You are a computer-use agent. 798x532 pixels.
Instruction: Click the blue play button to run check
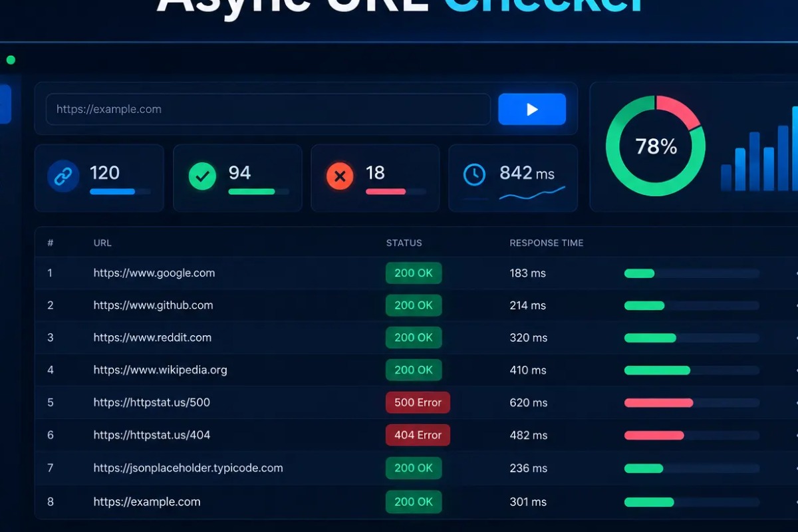coord(532,109)
